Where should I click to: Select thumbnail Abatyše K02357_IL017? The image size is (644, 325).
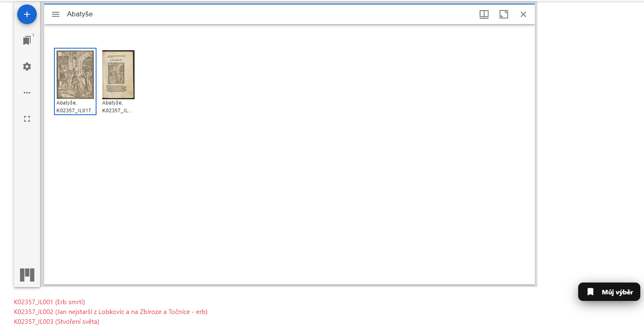(75, 82)
